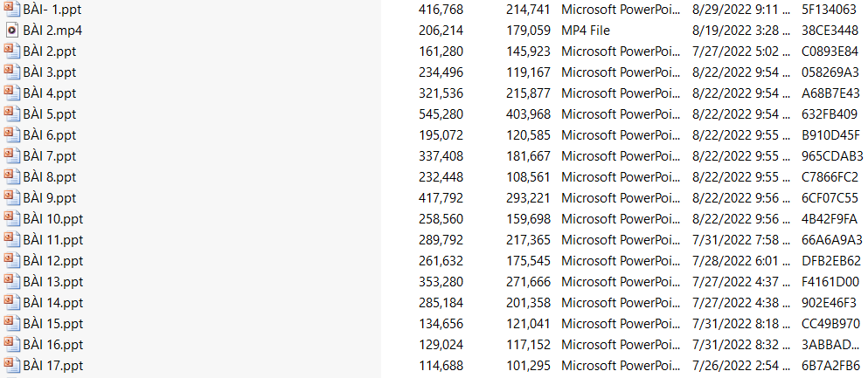Select the file named BÀI 3.ppt
Screen dimensions: 868x378
[50, 72]
